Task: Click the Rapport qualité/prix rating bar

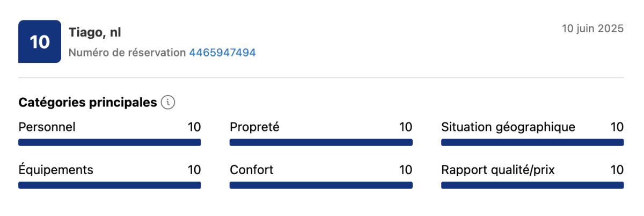Action: [532, 185]
